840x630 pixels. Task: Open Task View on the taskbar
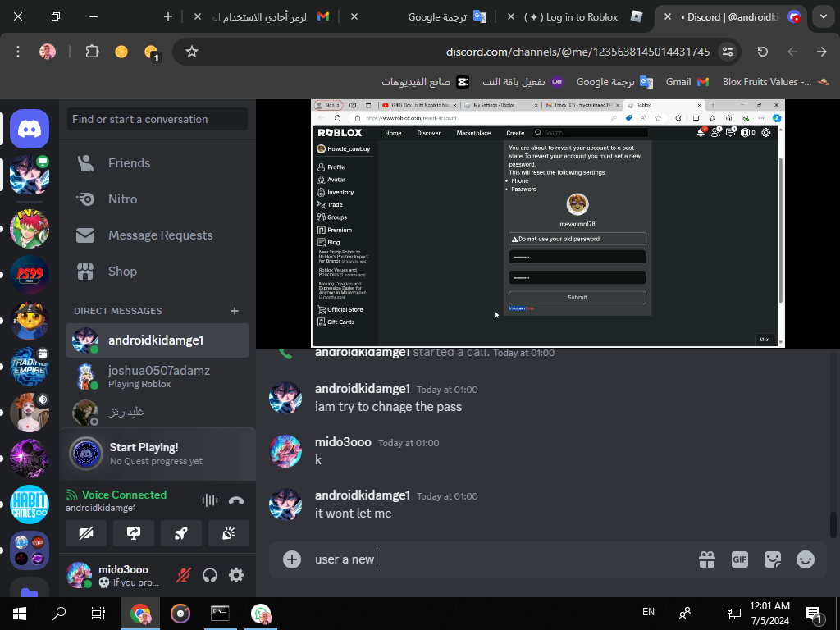[98, 614]
